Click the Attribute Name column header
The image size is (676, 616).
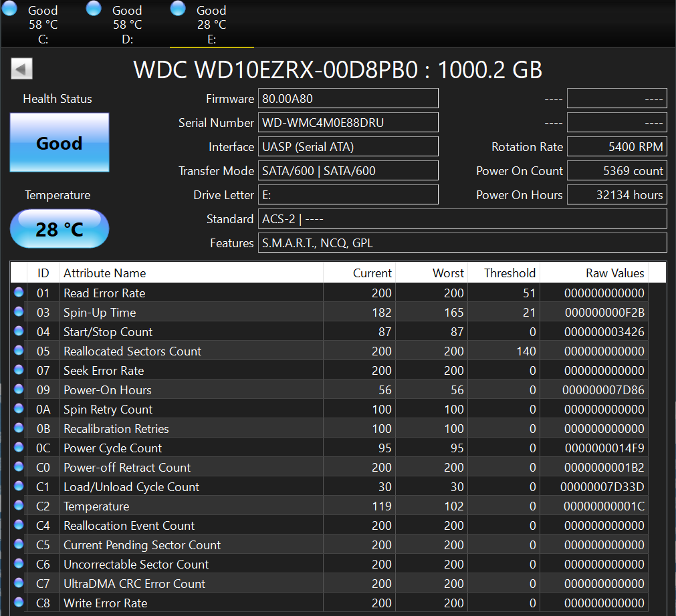point(191,273)
